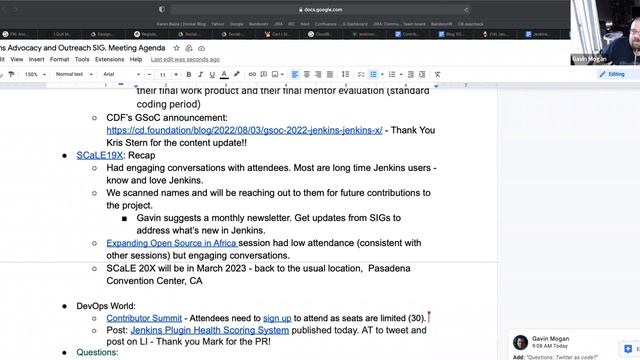
Task: Toggle Underline formatting
Action: (x=212, y=74)
